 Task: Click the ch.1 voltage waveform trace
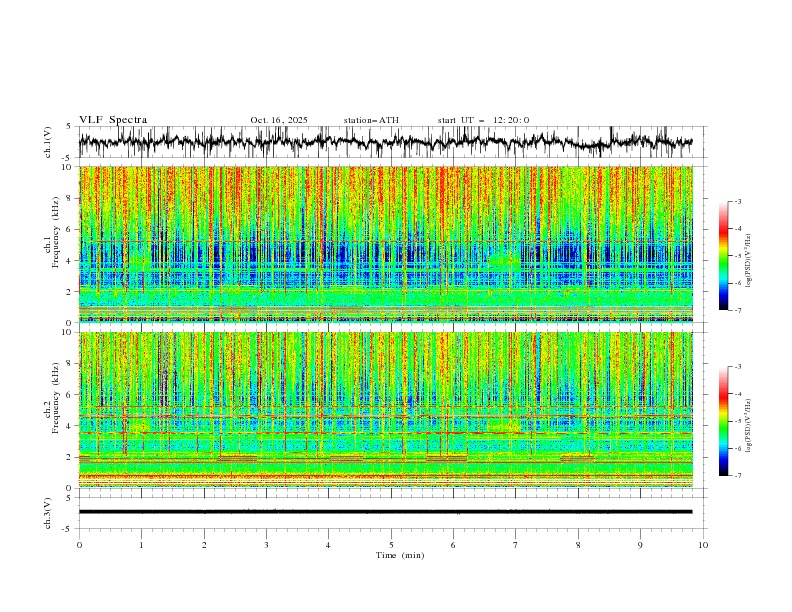tap(385, 142)
